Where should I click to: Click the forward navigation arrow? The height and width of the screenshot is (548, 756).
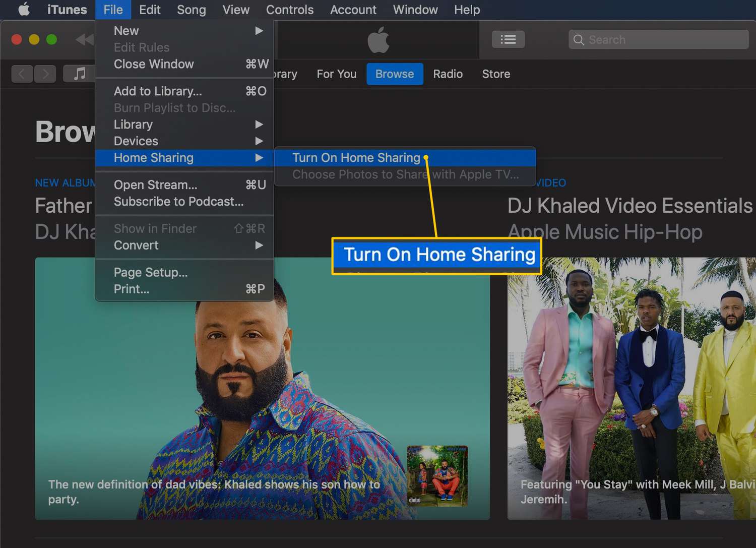click(45, 74)
